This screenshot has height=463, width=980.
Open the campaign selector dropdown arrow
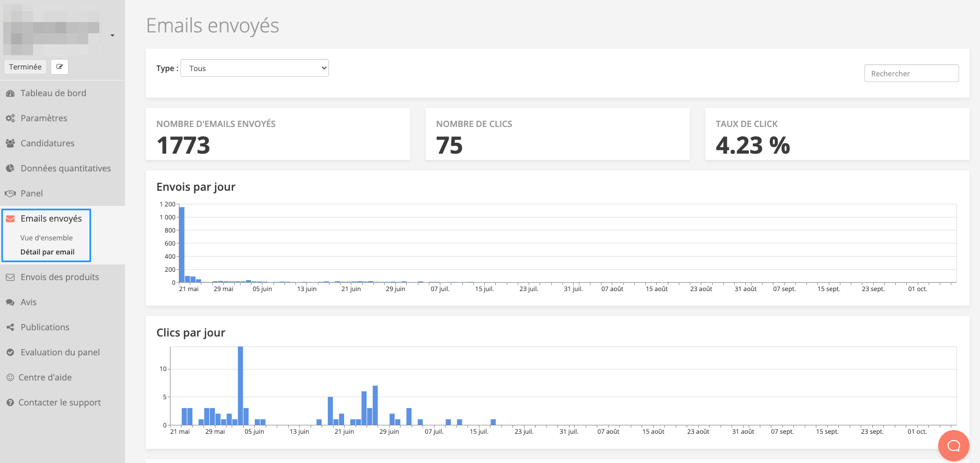point(112,36)
